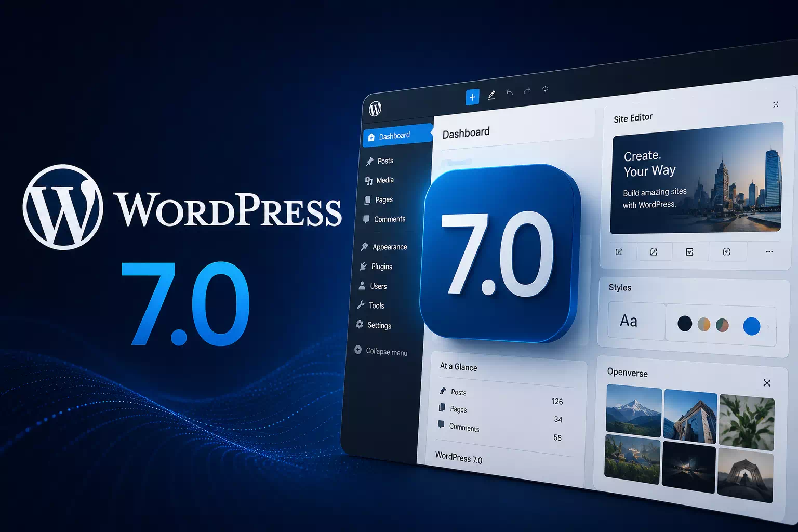
Task: Click the 58 comments count
Action: click(557, 438)
